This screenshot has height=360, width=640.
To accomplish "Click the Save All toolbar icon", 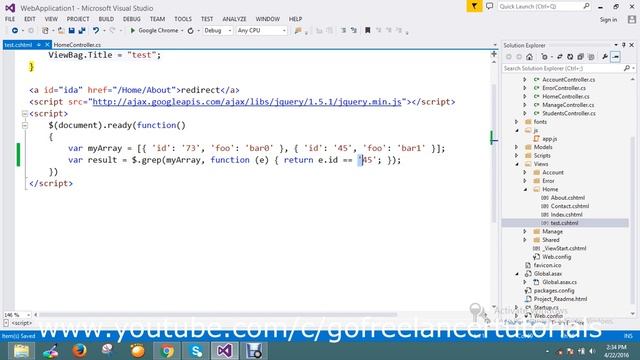I will point(82,31).
